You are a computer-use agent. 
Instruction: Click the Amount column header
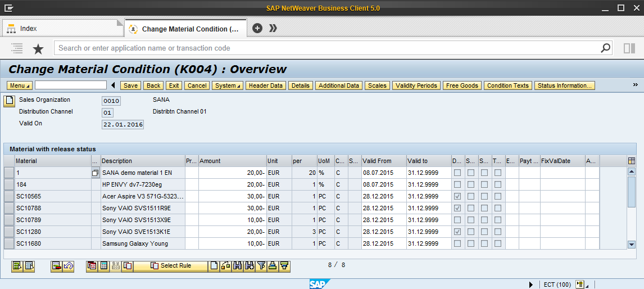tap(233, 161)
